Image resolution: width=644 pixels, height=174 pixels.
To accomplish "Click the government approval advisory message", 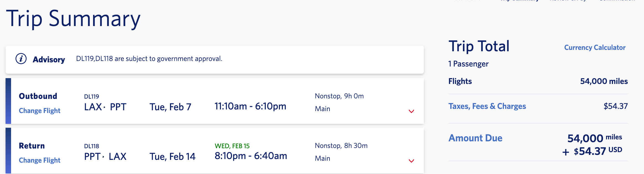I will pyautogui.click(x=149, y=59).
